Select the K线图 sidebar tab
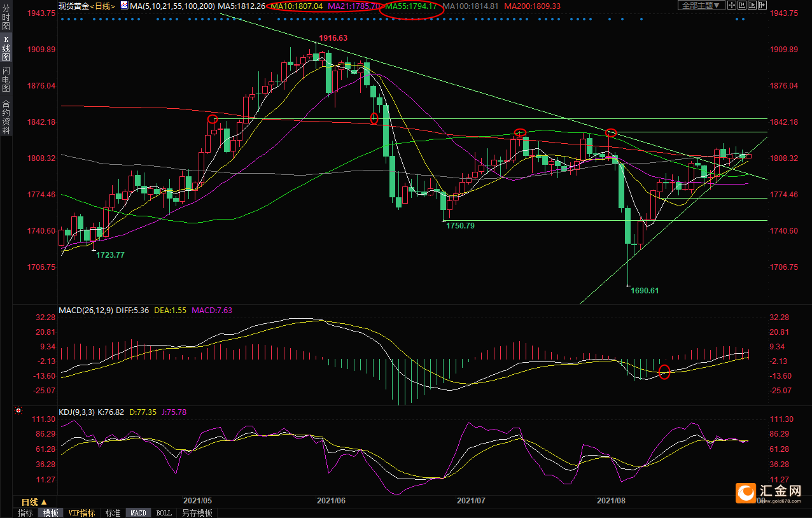 click(x=6, y=48)
